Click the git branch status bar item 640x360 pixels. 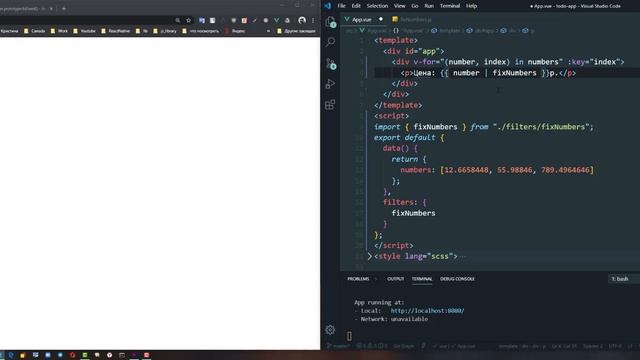tap(338, 346)
